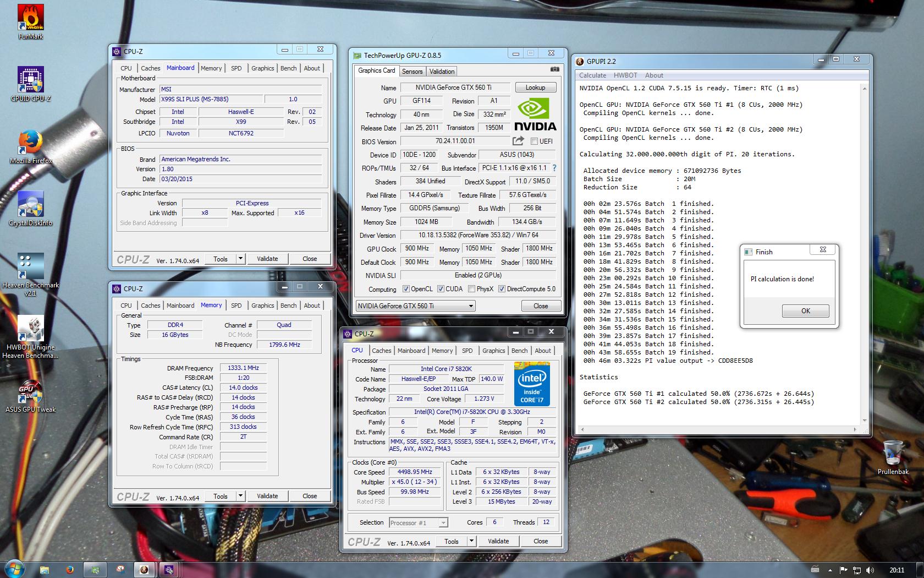Click the GPU-Z taskbar button
The height and width of the screenshot is (578, 924).
(x=95, y=570)
